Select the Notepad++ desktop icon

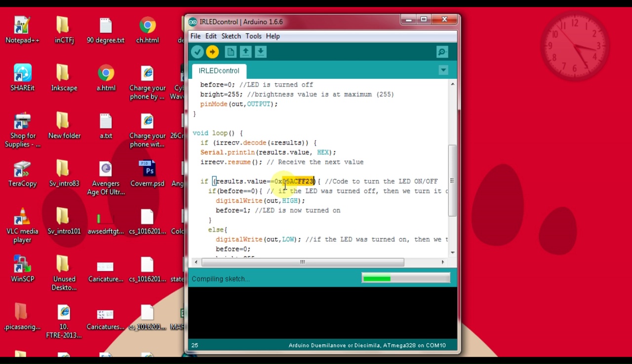[22, 30]
